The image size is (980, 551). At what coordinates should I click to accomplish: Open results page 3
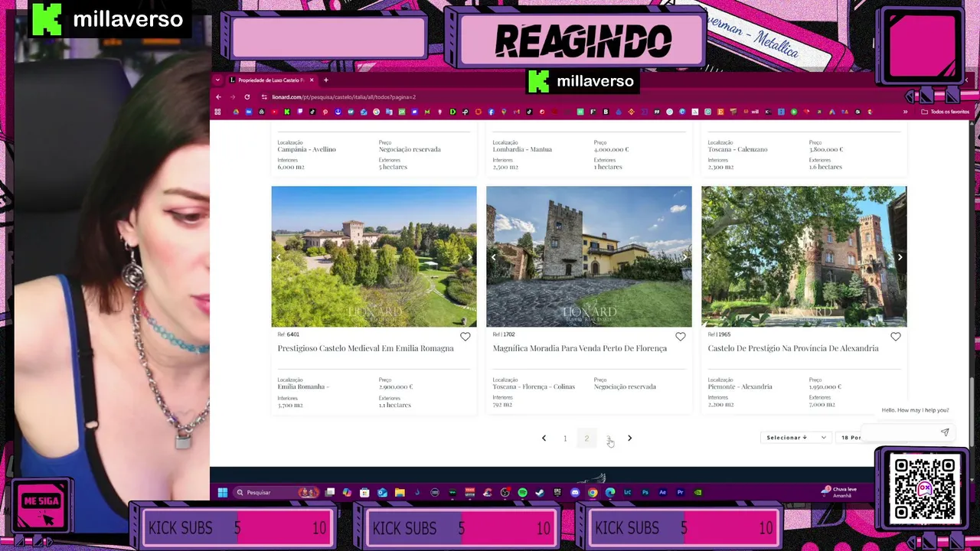click(608, 439)
